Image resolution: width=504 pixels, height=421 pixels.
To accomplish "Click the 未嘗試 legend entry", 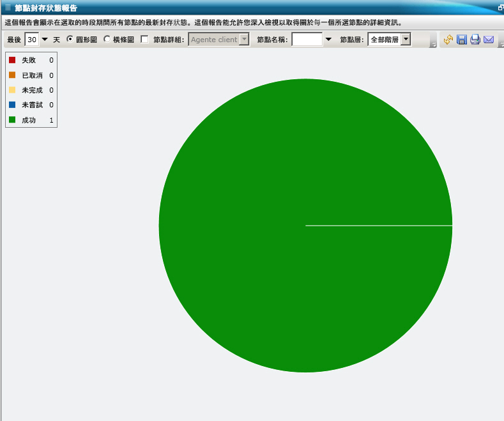I will click(31, 105).
